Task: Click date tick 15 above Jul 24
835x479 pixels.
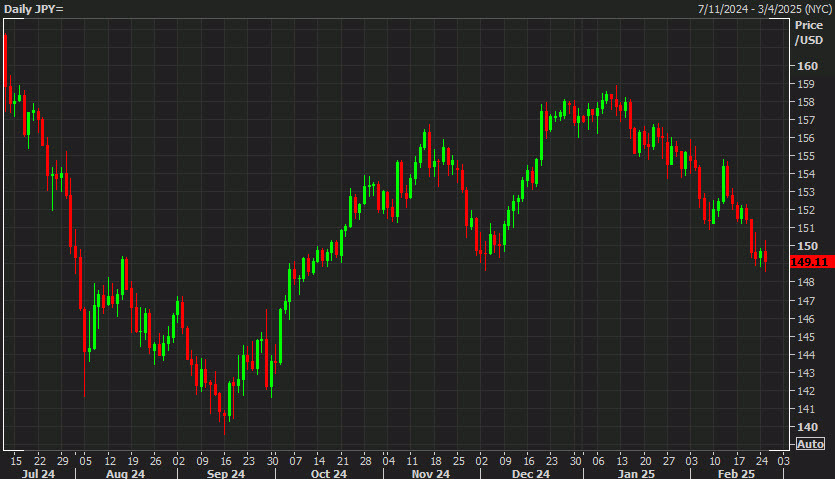Action: click(x=17, y=461)
